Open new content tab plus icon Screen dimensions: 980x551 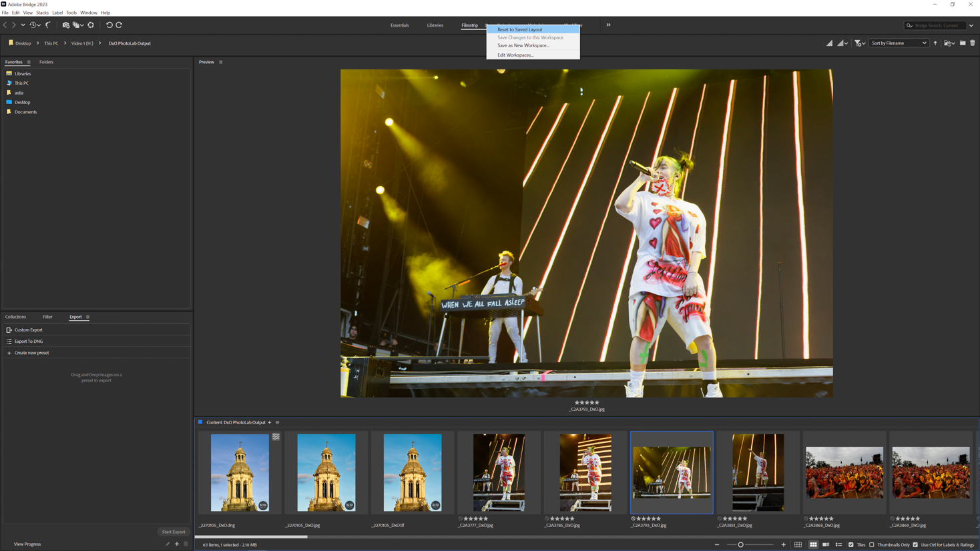[x=270, y=422]
